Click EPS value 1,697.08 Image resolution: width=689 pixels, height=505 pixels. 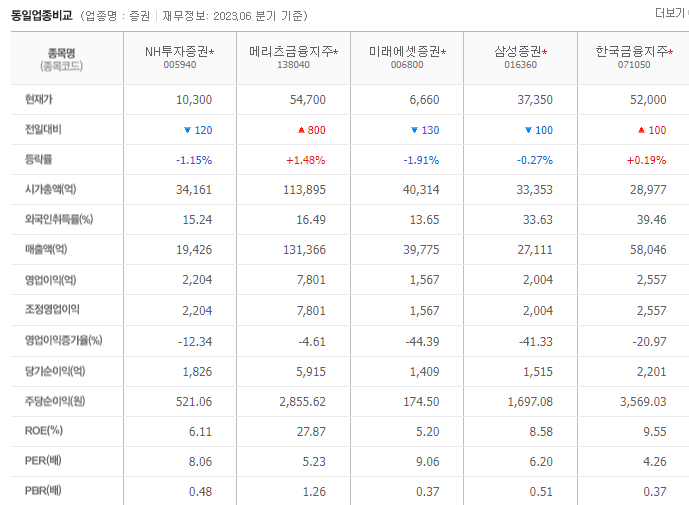click(530, 402)
